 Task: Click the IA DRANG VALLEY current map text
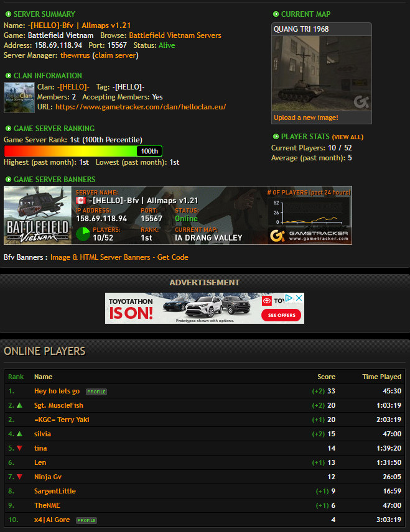tap(208, 238)
